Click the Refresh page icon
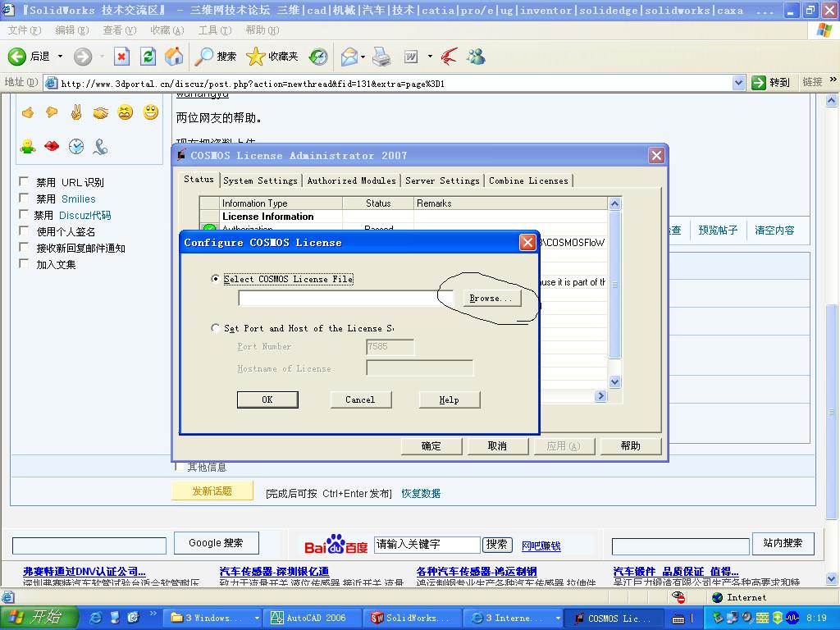The width and height of the screenshot is (840, 630). coord(148,57)
